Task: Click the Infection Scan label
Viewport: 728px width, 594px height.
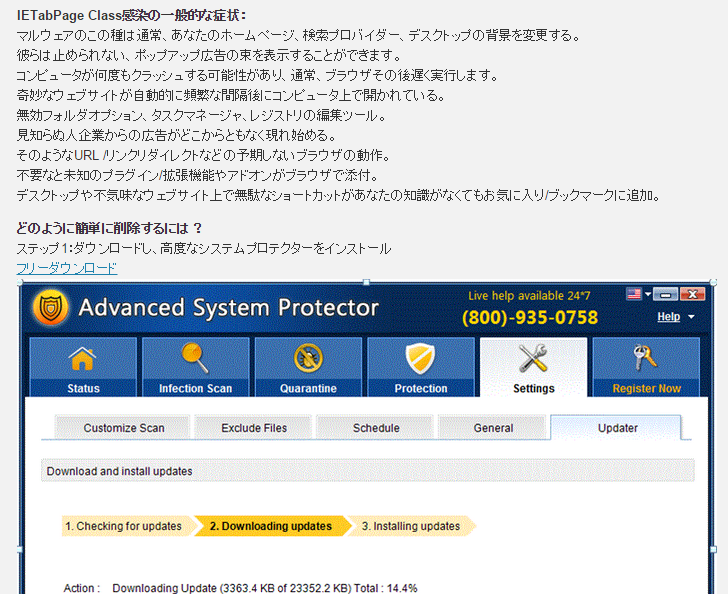Action: 195,388
